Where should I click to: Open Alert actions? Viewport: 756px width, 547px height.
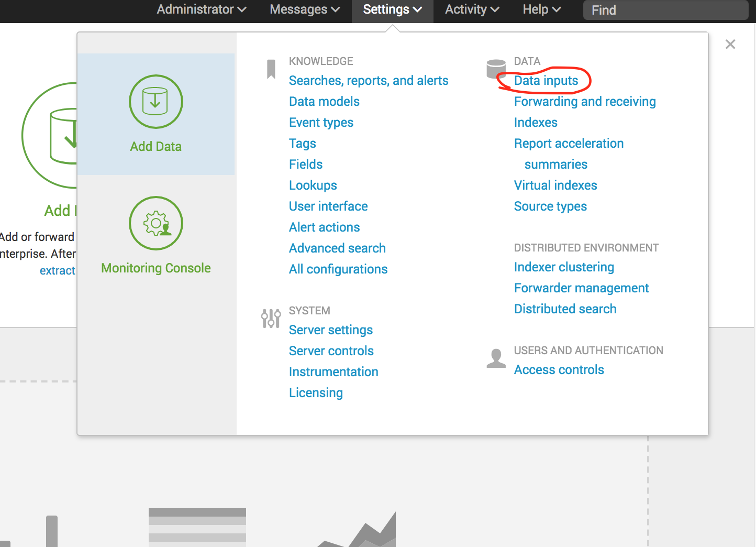pyautogui.click(x=325, y=227)
